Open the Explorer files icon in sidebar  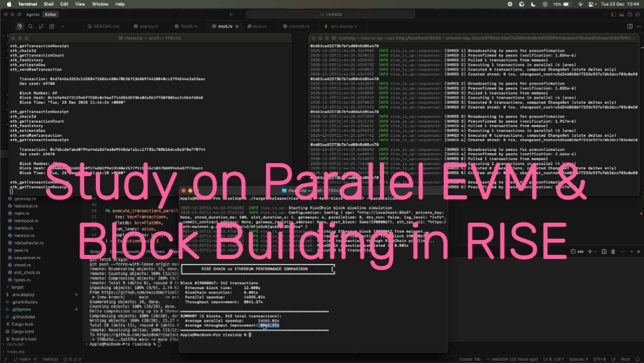click(20, 26)
